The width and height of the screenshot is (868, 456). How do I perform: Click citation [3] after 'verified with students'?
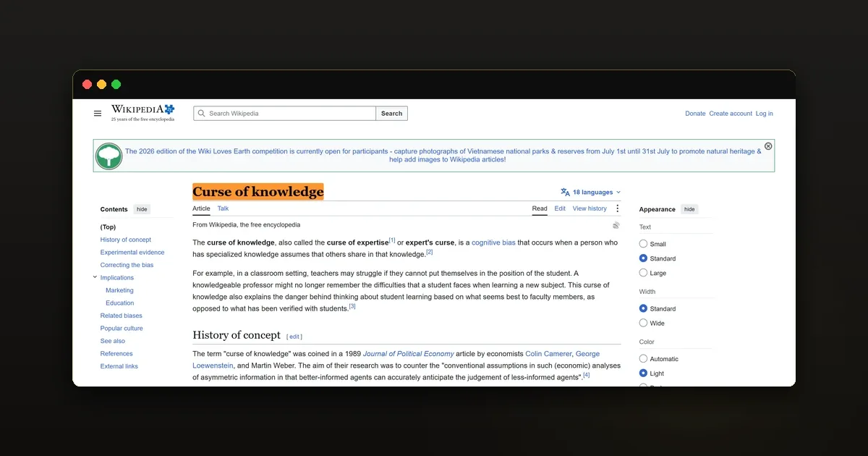352,306
